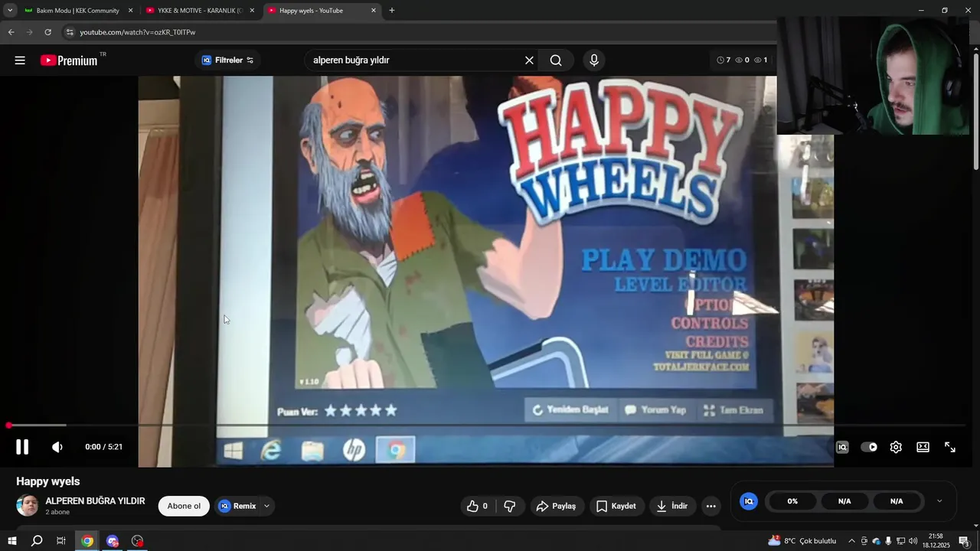Open Task View on taskbar
Viewport: 980px width, 551px height.
tap(61, 541)
